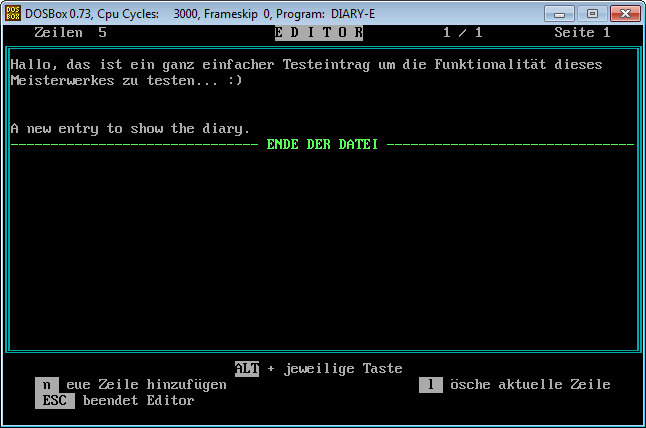The height and width of the screenshot is (428, 646).
Task: Click the '1 / 1' position indicator
Action: click(x=462, y=33)
